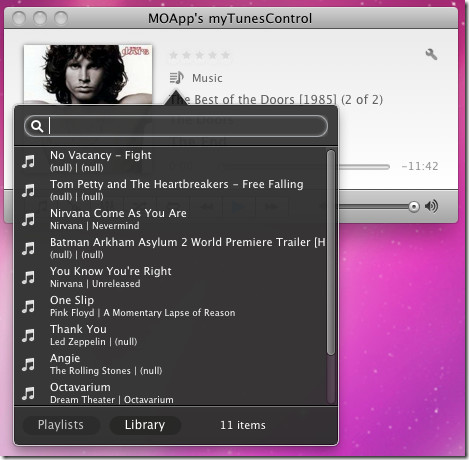Click The Best of the Doors album title

pyautogui.click(x=277, y=99)
